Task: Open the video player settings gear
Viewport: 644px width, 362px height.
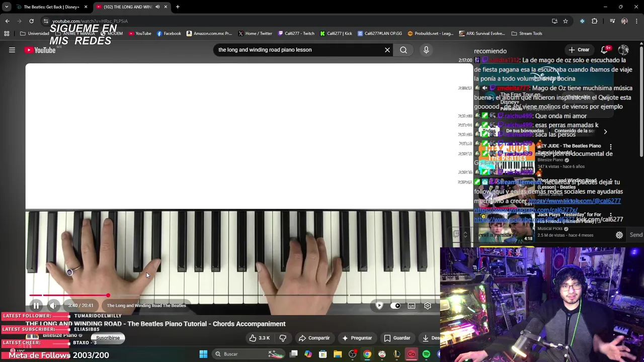Action: click(428, 306)
